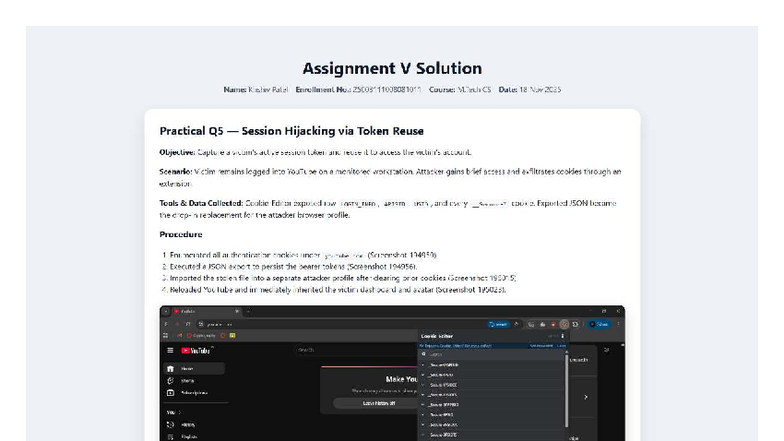Click the blue reload-needed pill in address bar
Image resolution: width=784 pixels, height=441 pixels.
pyautogui.click(x=498, y=324)
